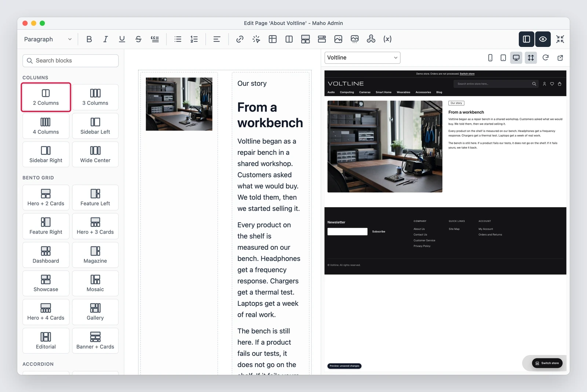Image resolution: width=587 pixels, height=392 pixels.
Task: Apply strikethrough formatting
Action: pyautogui.click(x=138, y=39)
